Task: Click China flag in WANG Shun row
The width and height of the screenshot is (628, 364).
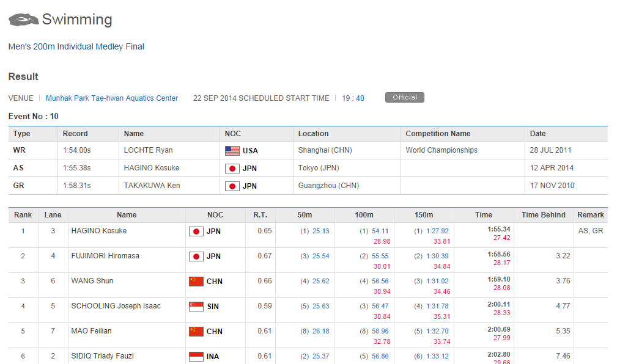Action: pyautogui.click(x=196, y=282)
